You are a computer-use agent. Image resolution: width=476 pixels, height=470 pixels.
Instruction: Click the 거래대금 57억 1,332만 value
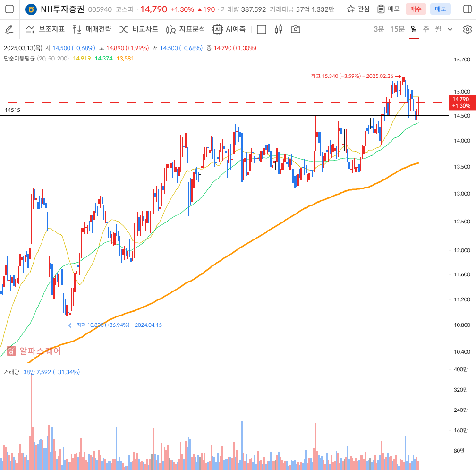(302, 9)
